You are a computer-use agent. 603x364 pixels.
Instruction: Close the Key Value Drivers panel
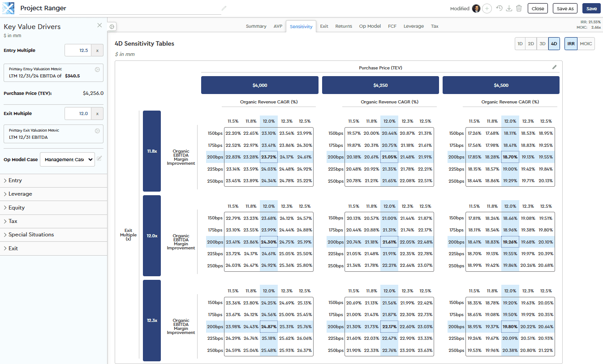[99, 26]
